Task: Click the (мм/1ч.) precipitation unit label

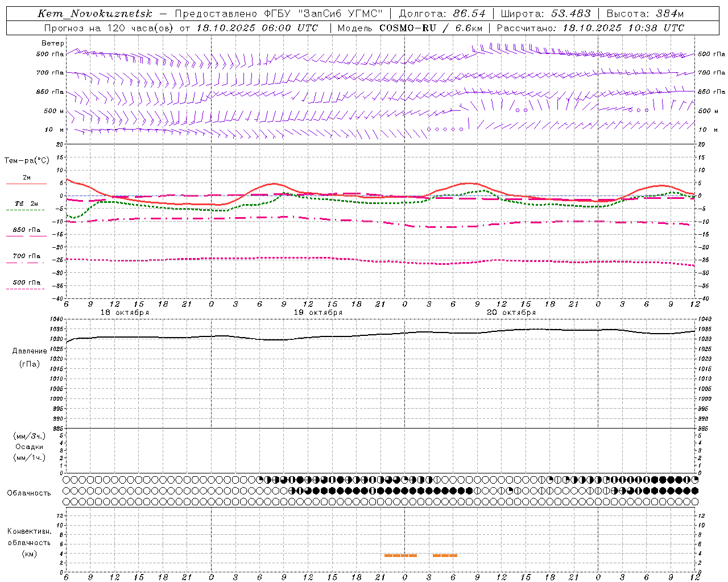Action: coord(30,458)
